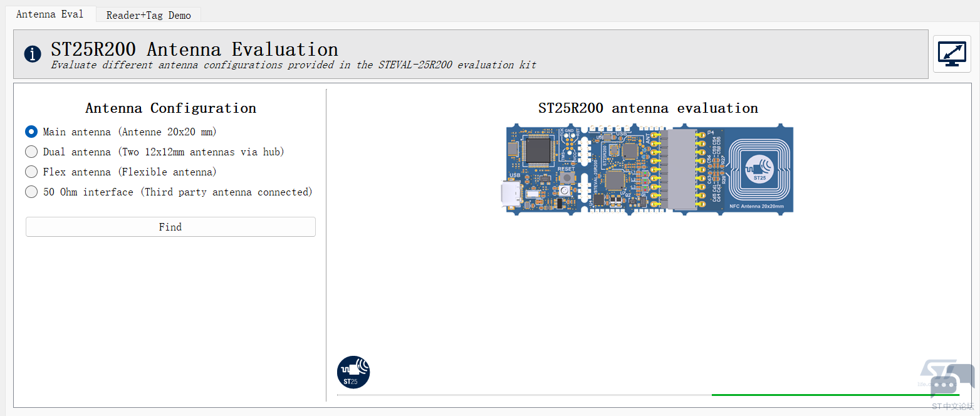Open the fullscreen monitor icon
This screenshot has height=416, width=980.
click(951, 54)
